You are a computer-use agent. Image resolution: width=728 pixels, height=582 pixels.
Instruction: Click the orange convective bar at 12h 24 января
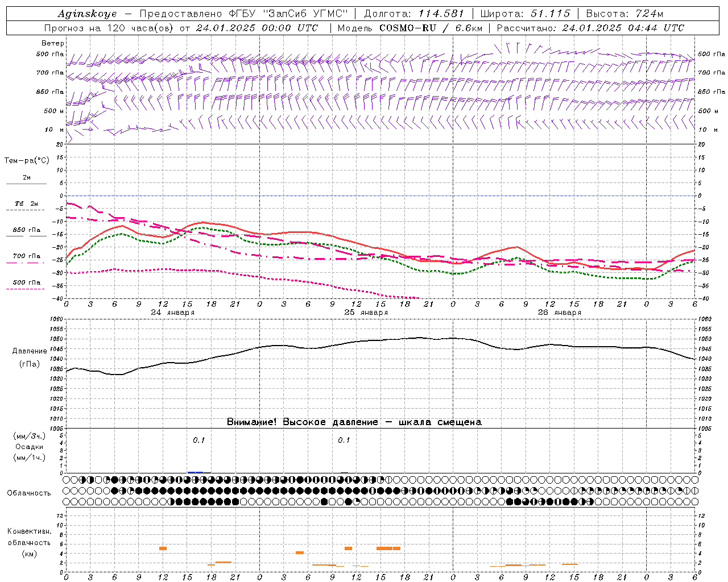tap(163, 548)
